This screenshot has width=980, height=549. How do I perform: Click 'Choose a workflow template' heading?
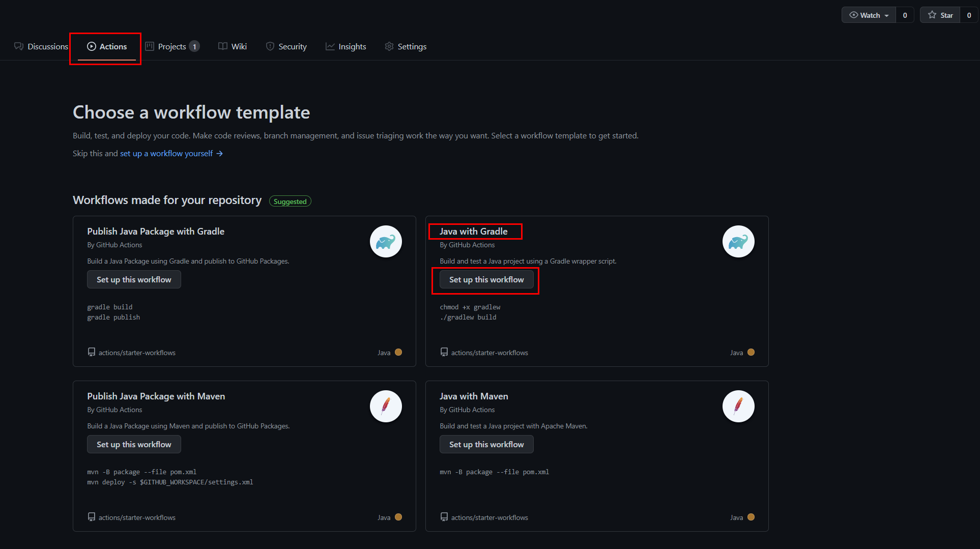click(x=191, y=112)
